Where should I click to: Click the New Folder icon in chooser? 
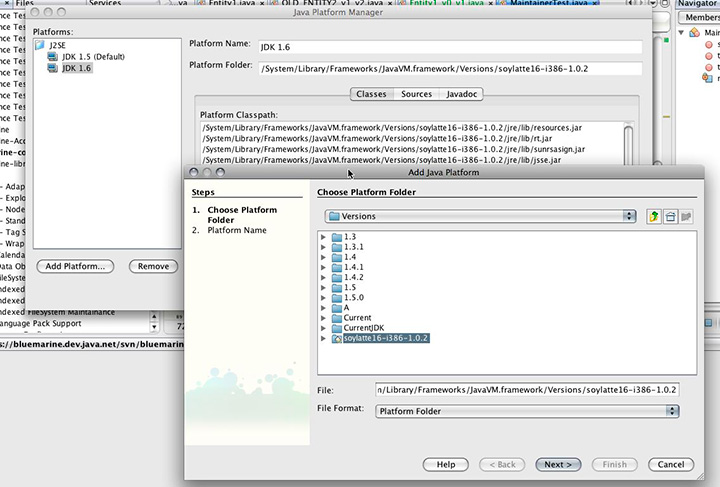click(686, 216)
